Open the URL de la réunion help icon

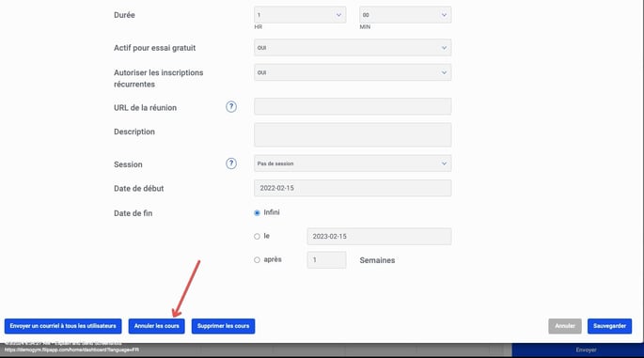point(231,107)
